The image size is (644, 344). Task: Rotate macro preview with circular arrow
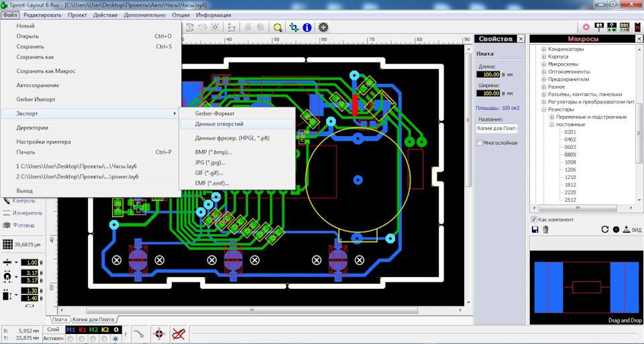click(x=604, y=229)
